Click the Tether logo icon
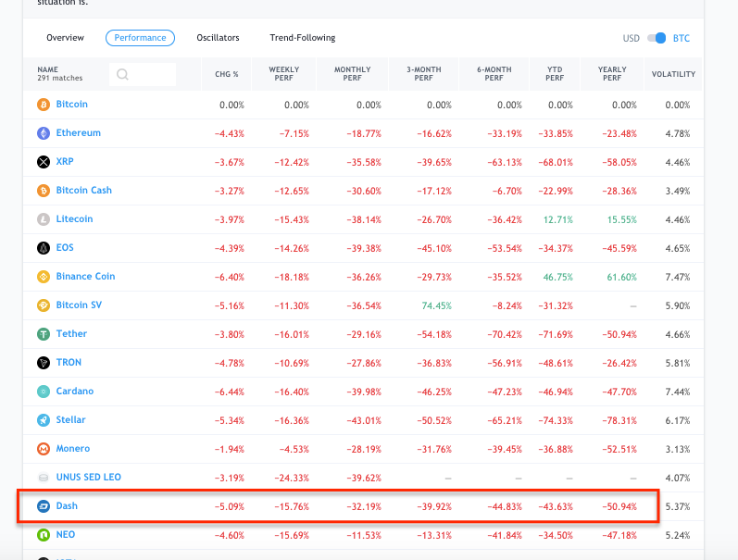 [44, 334]
